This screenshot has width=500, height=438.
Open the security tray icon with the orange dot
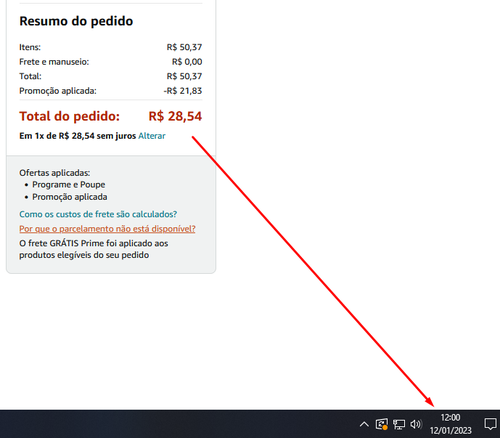click(x=382, y=424)
